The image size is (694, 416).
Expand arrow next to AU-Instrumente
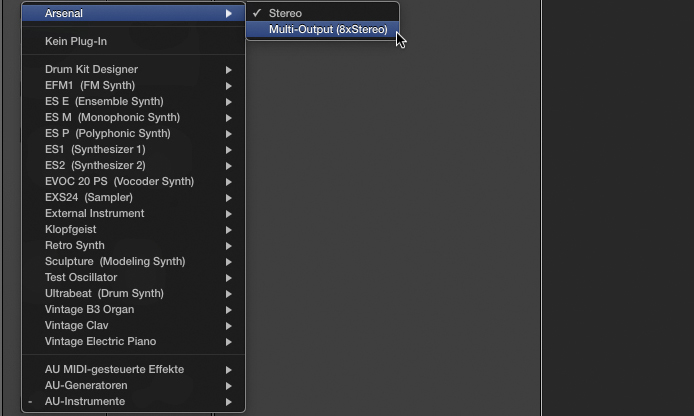coord(229,402)
